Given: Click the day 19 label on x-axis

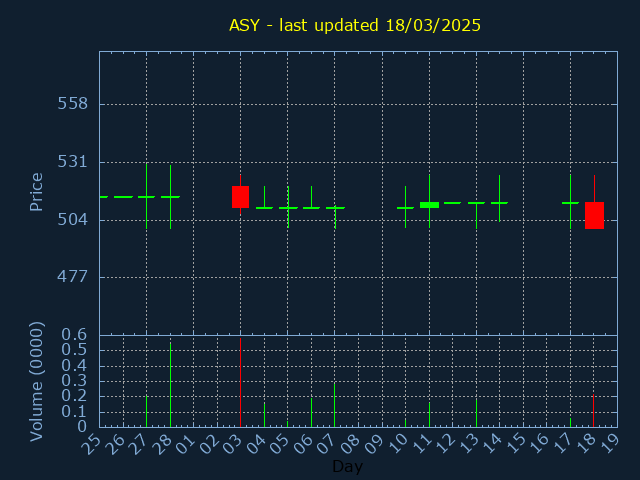Looking at the screenshot, I should (610, 444).
